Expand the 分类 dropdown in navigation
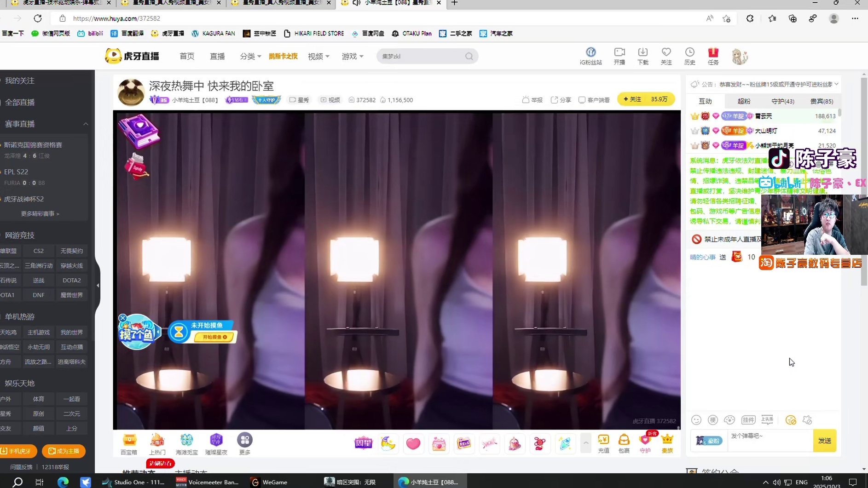Viewport: 868px width, 488px height. coord(250,56)
